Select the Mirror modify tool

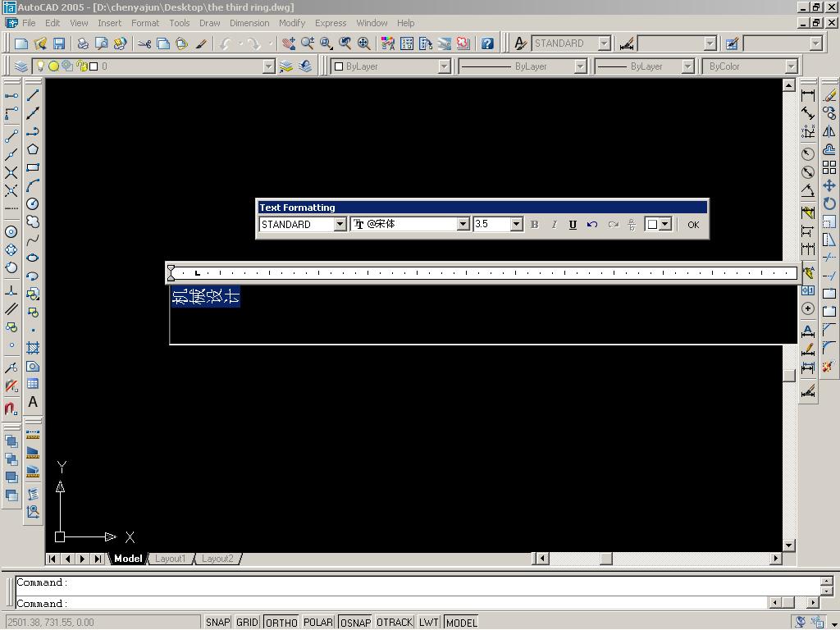click(x=829, y=131)
